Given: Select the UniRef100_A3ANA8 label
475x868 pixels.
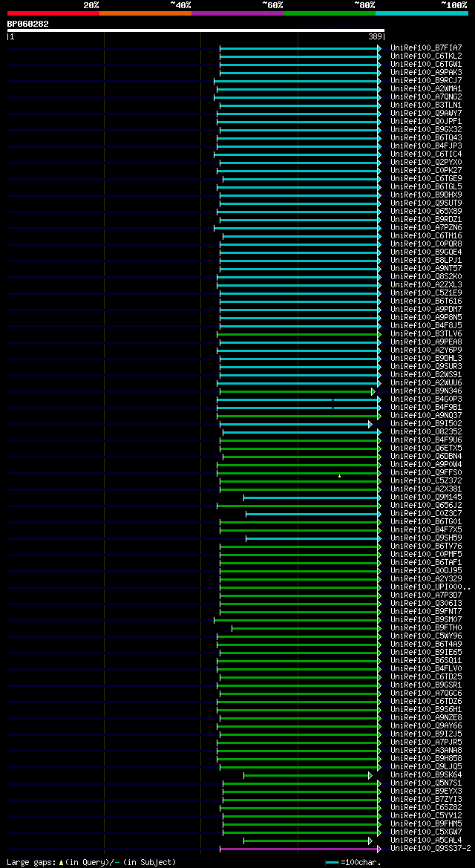Looking at the screenshot, I should click(426, 750).
